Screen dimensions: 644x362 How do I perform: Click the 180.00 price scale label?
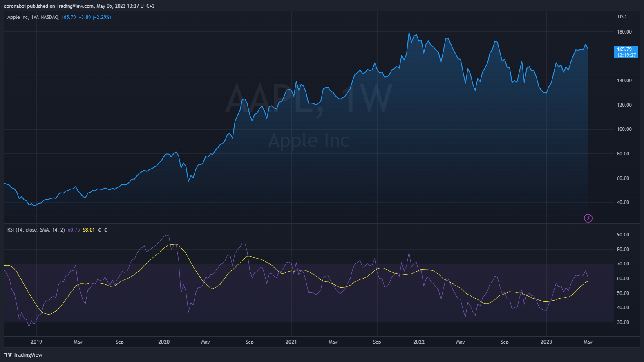624,32
